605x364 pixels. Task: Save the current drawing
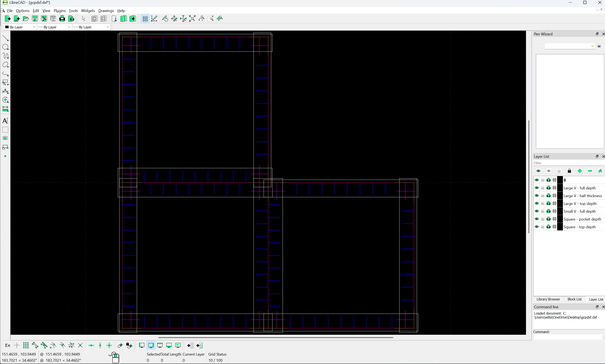[35, 19]
